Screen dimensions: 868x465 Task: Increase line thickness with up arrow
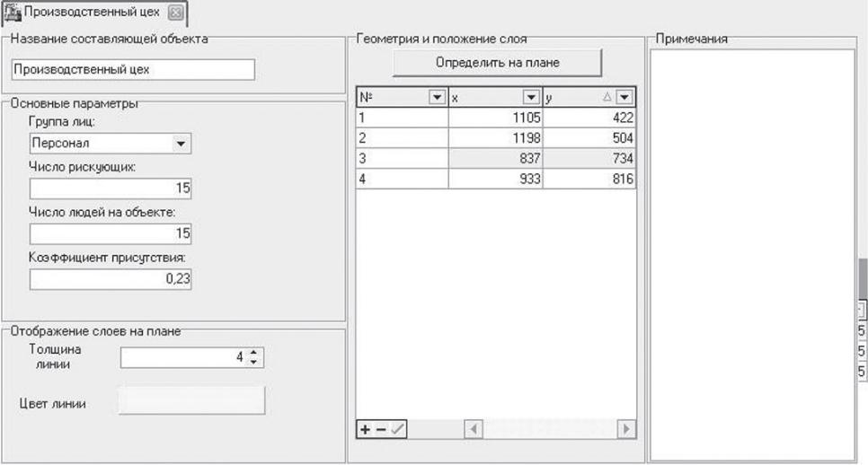(253, 353)
